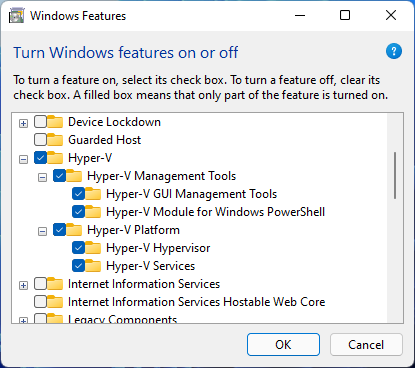
Task: Select the Hyper-V Management Tools label
Action: (161, 176)
